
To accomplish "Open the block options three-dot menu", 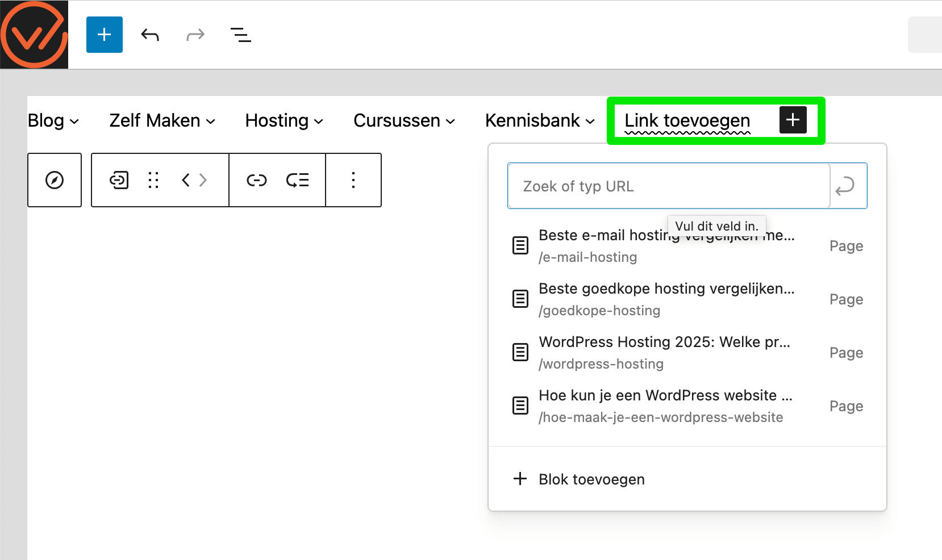I will click(353, 180).
